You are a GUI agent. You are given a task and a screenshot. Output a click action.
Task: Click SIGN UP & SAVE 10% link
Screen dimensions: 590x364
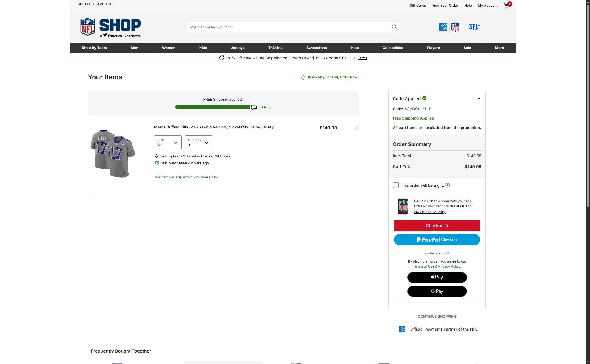tap(94, 4)
